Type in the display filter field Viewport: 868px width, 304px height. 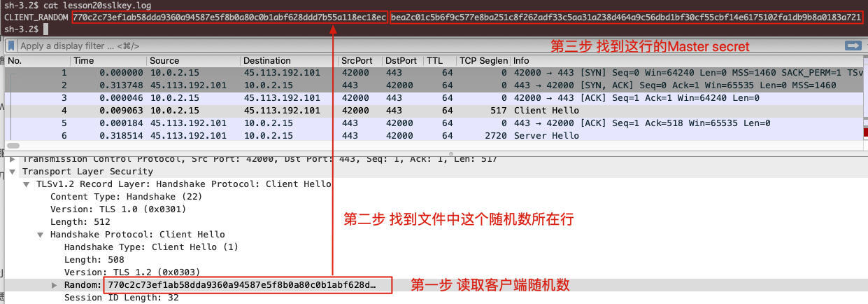pyautogui.click(x=280, y=46)
